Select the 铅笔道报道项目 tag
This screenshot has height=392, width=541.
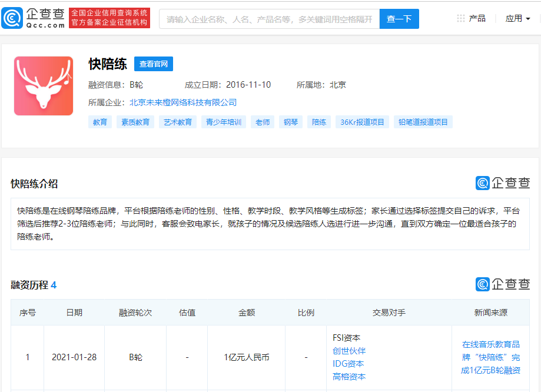coord(423,122)
